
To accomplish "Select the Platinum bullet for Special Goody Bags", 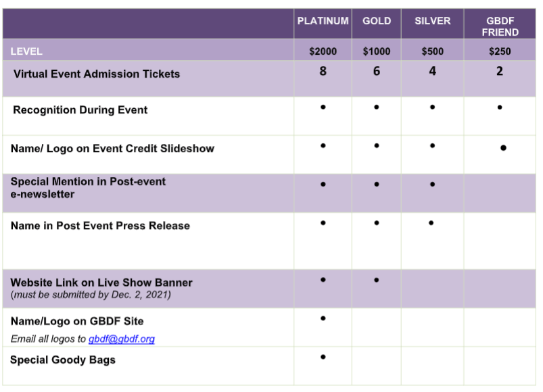I will click(323, 357).
